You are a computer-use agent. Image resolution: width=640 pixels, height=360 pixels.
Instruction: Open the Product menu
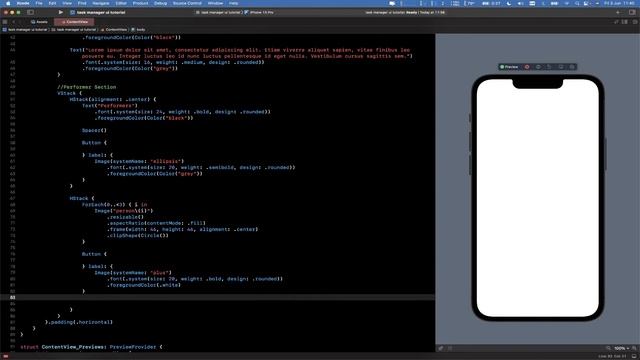tap(140, 3)
